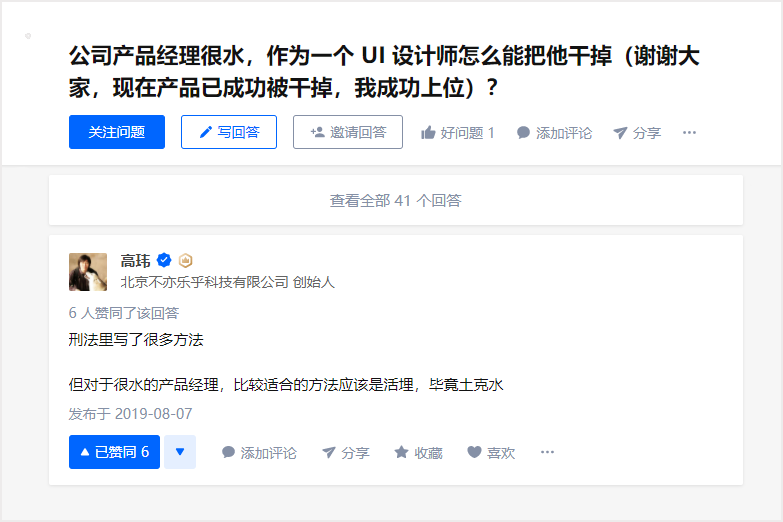Click the heart 喜欢 icon on the answer
Viewport: 783px width, 522px height.
click(x=474, y=452)
